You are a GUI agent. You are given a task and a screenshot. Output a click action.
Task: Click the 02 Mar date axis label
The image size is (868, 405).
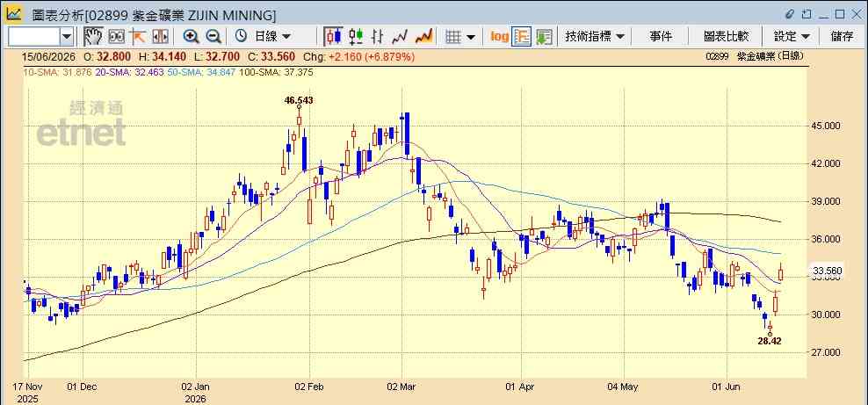click(402, 387)
